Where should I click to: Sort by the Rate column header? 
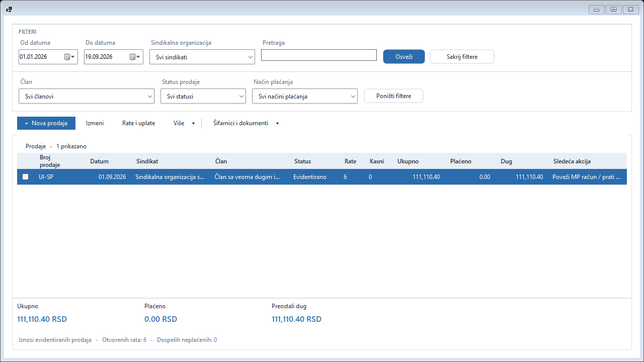point(350,161)
